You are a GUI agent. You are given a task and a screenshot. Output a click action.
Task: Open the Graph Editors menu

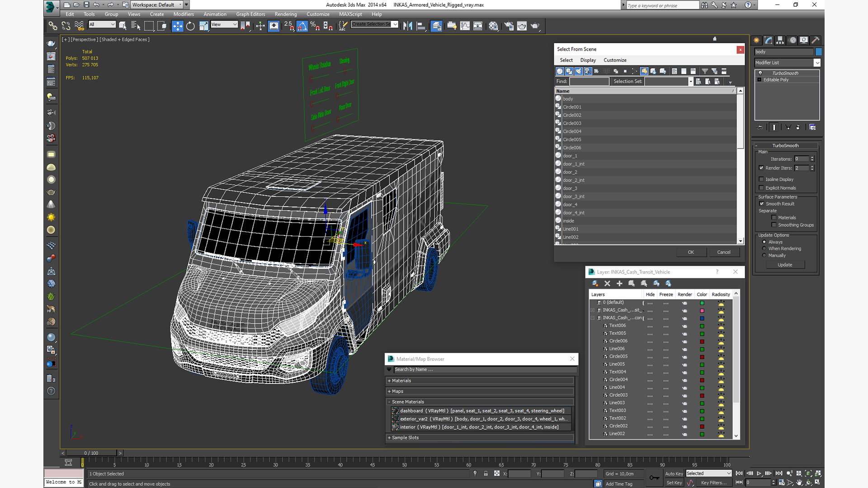click(x=250, y=14)
